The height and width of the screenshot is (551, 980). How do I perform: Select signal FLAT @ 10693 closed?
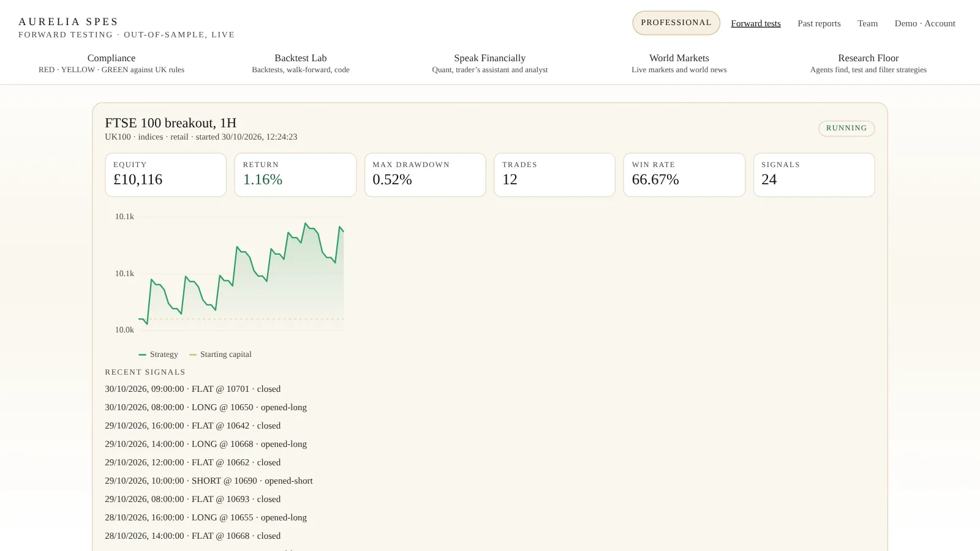pos(192,499)
